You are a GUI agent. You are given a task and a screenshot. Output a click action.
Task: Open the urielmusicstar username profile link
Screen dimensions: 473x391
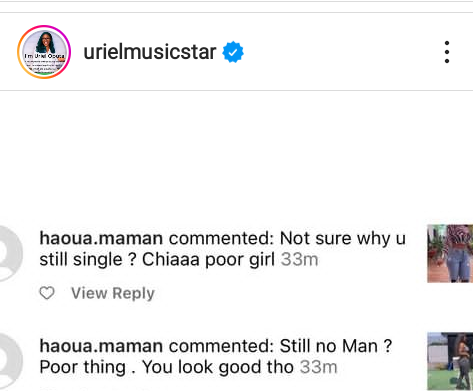click(x=150, y=52)
